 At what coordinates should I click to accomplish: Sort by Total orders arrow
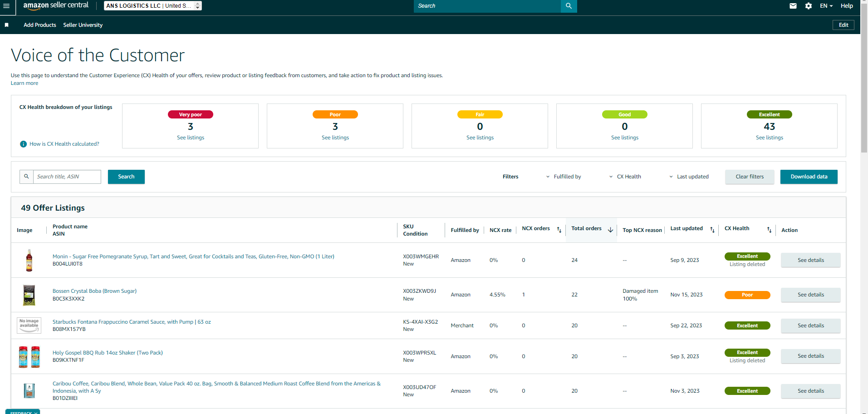610,230
